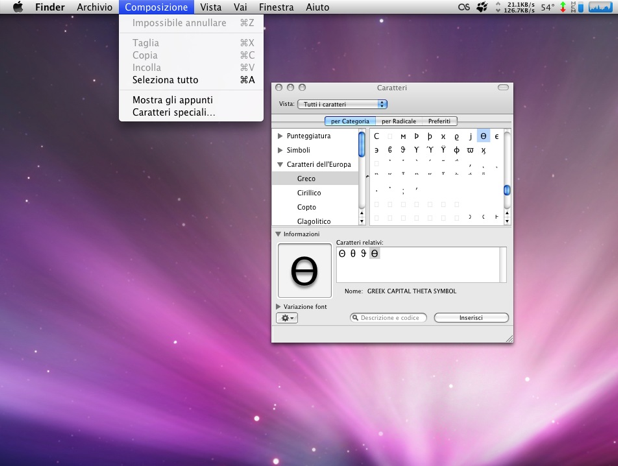Open the Vista menu in menu bar

210,7
